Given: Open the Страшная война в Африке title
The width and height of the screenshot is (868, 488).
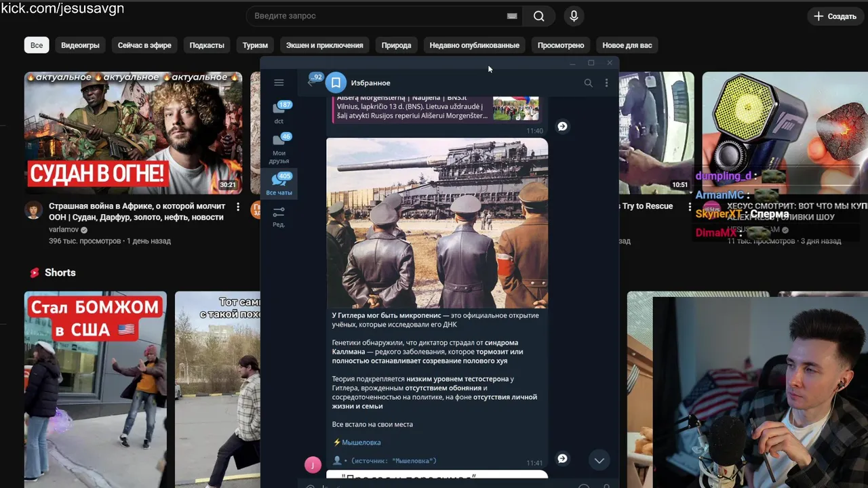Looking at the screenshot, I should tap(137, 211).
